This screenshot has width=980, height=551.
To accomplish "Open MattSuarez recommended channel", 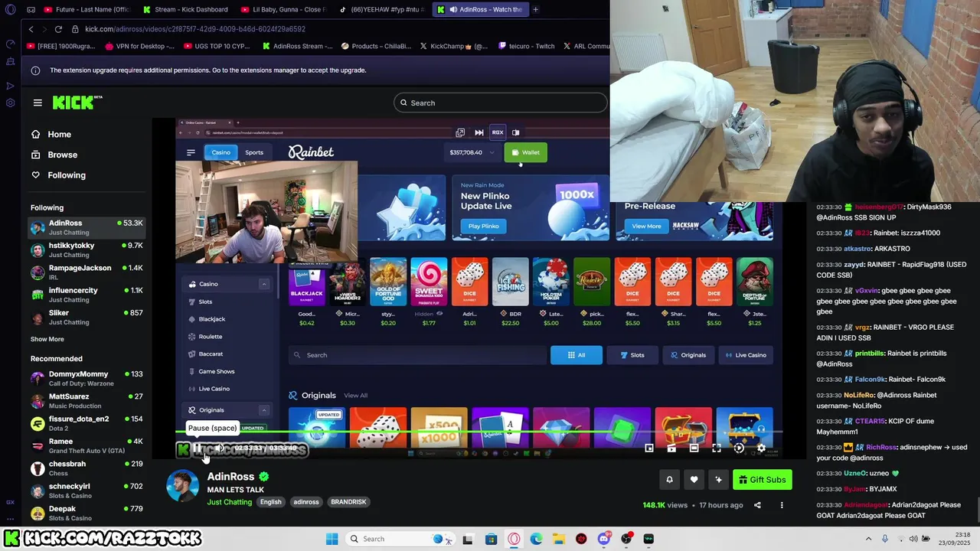I will (87, 401).
